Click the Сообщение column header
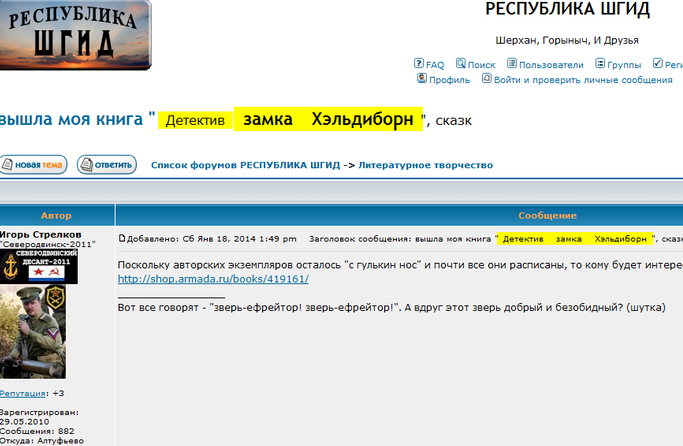Image resolution: width=683 pixels, height=446 pixels. 547,215
